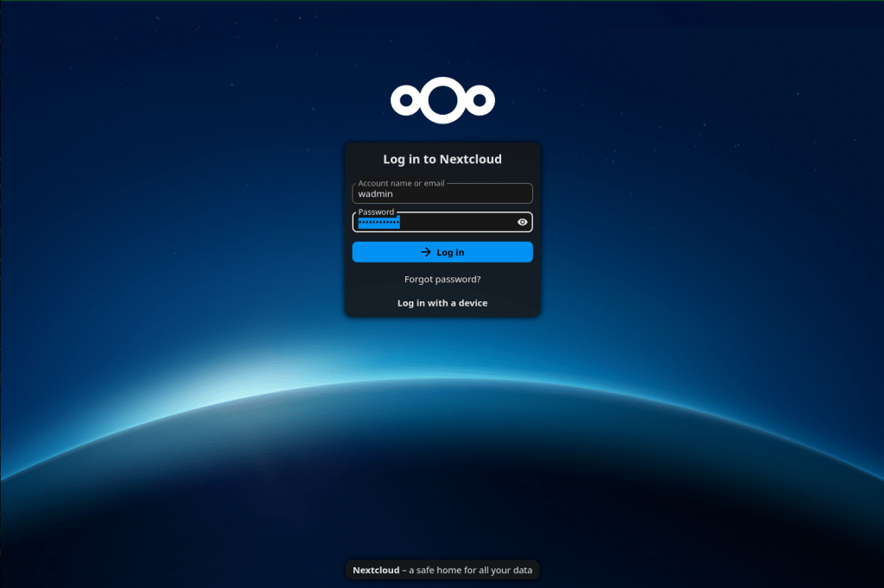Click the "Account name or email" field label
Image resolution: width=884 pixels, height=588 pixels.
[401, 184]
